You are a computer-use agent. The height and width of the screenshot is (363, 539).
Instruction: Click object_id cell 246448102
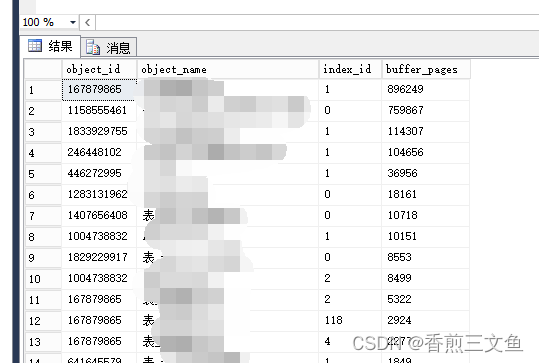tap(99, 153)
